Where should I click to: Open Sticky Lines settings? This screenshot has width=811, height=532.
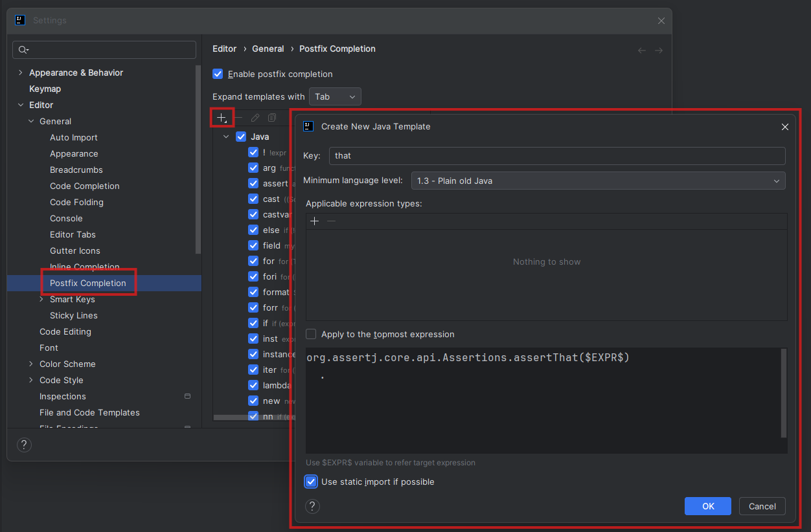pyautogui.click(x=74, y=315)
